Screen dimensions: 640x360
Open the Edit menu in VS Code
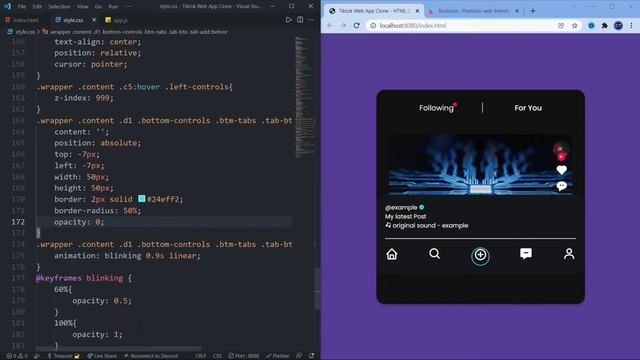click(x=37, y=7)
